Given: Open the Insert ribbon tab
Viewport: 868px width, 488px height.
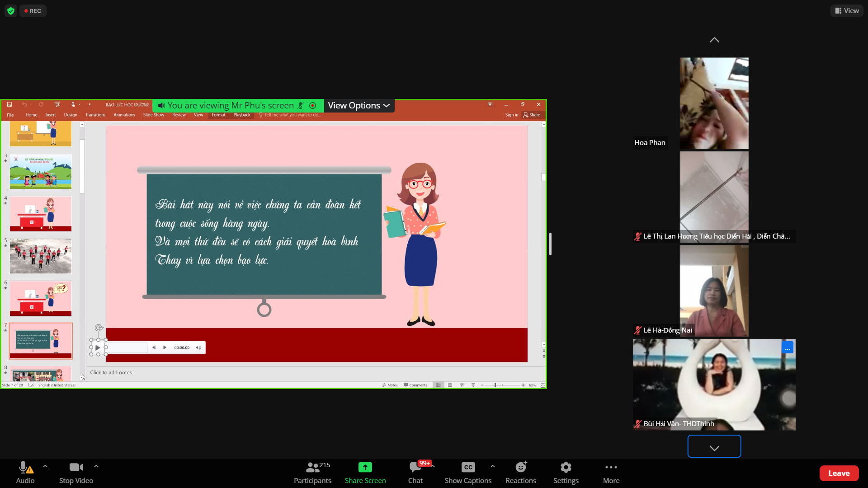Looking at the screenshot, I should [51, 115].
